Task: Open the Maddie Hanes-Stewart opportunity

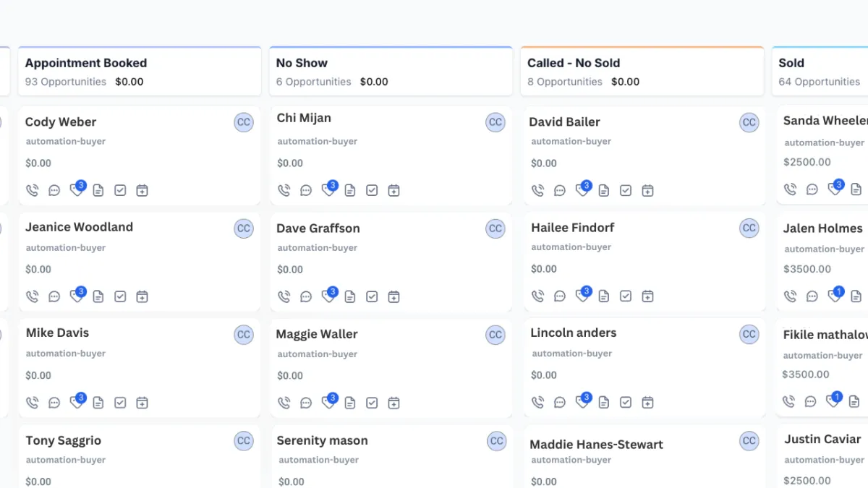Action: 596,445
